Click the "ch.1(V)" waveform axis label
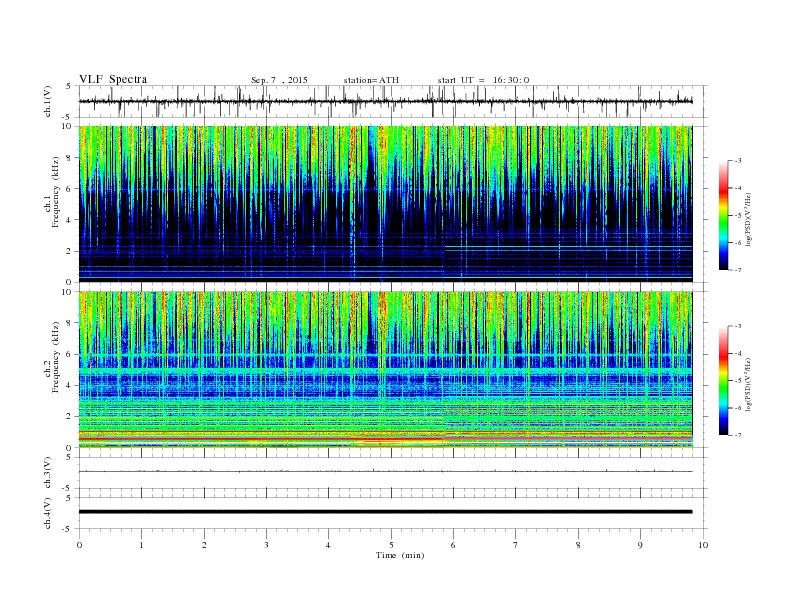 pos(48,101)
